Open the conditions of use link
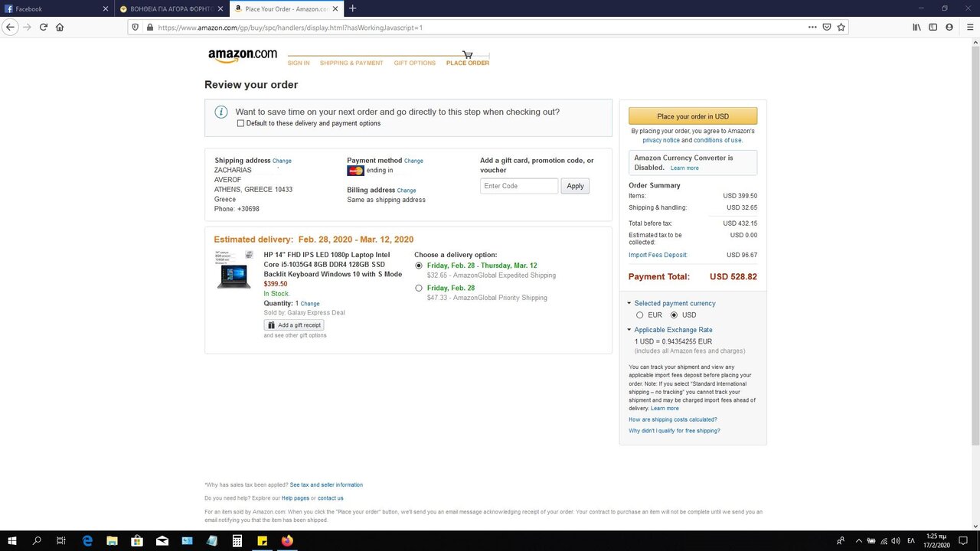 [717, 140]
